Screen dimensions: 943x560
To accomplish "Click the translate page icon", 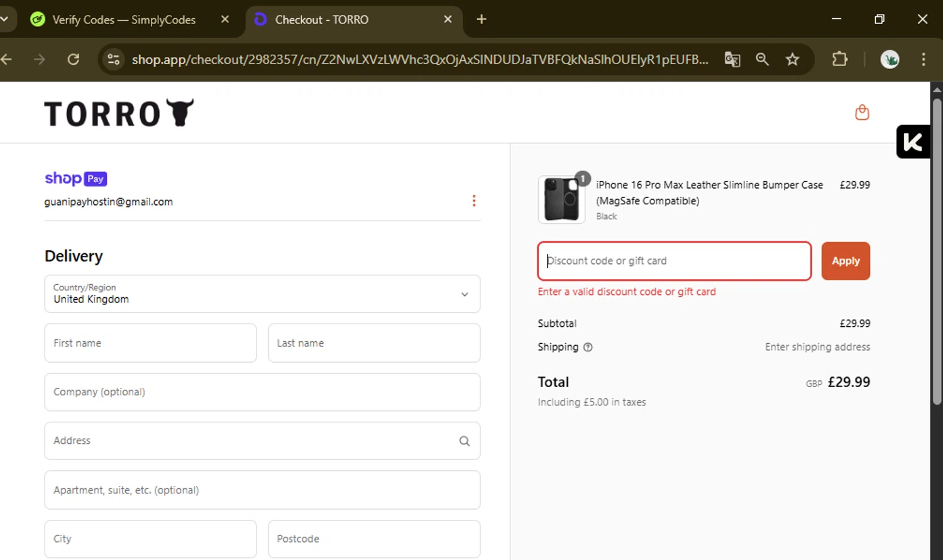I will pyautogui.click(x=732, y=59).
